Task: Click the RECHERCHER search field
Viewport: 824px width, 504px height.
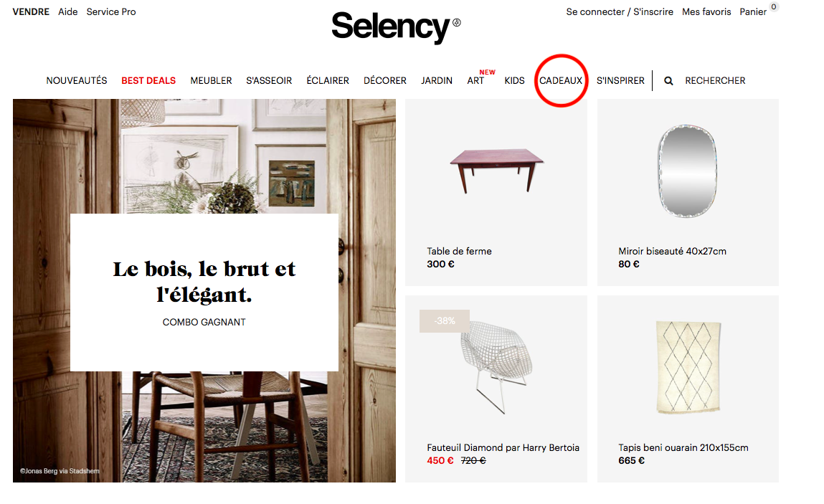Action: 715,80
